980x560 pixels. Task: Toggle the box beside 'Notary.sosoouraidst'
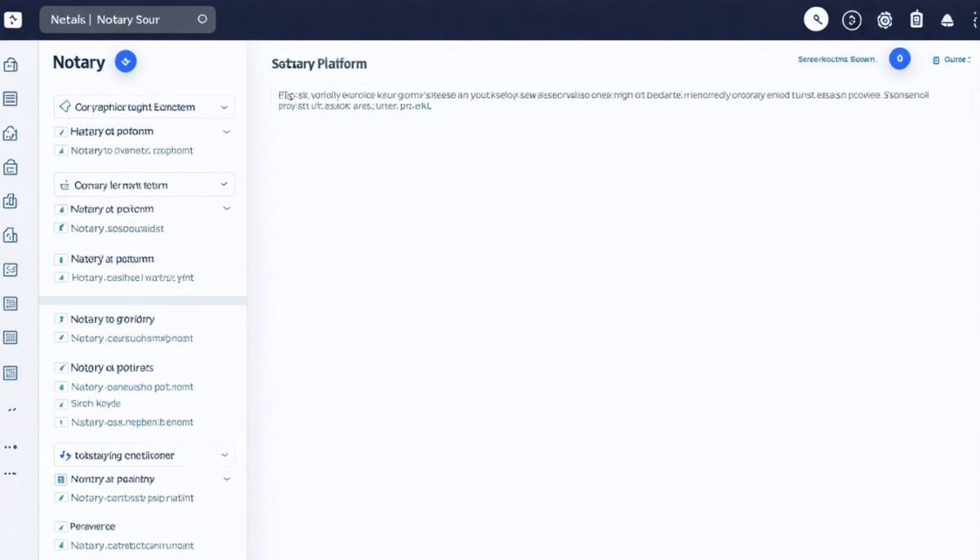coord(60,229)
